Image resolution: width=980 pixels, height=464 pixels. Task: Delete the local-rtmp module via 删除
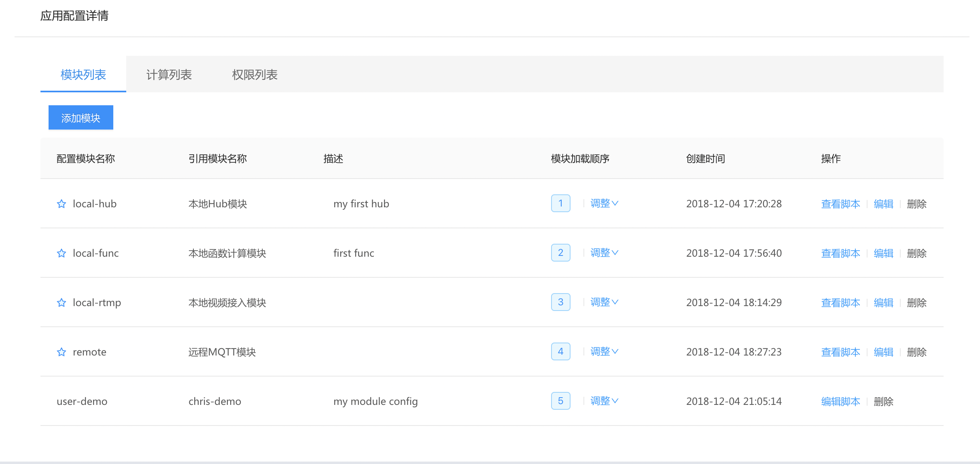pyautogui.click(x=916, y=302)
